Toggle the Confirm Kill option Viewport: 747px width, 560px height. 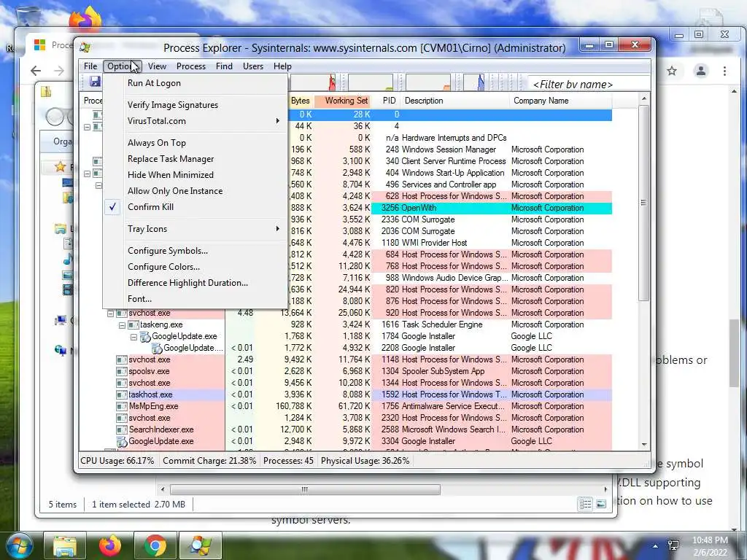pos(196,207)
